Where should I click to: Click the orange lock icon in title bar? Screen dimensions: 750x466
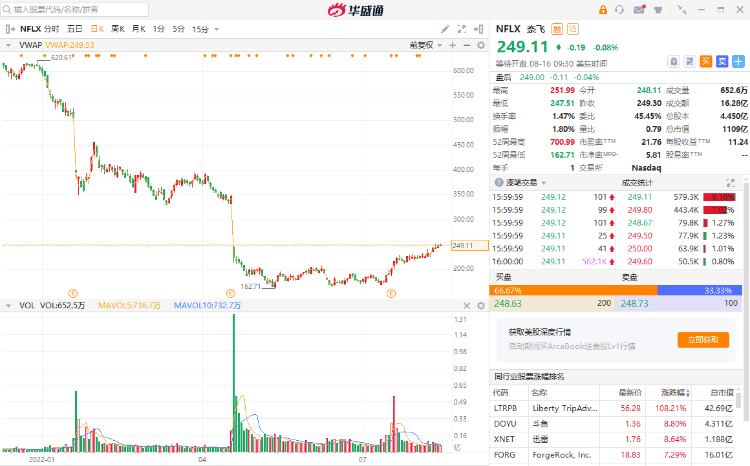point(603,10)
